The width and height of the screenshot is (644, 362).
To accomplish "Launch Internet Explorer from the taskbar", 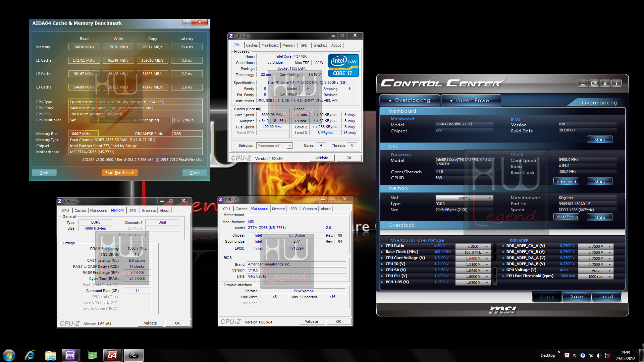I will [x=30, y=355].
